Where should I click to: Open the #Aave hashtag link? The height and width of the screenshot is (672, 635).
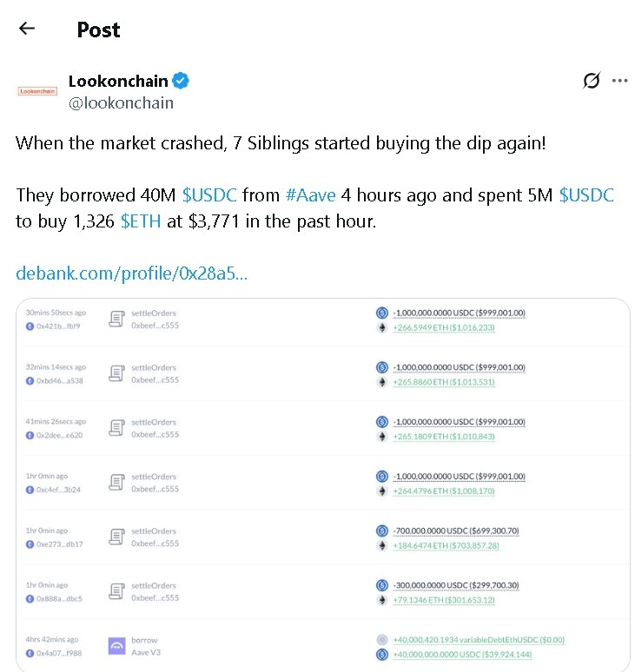click(x=311, y=195)
